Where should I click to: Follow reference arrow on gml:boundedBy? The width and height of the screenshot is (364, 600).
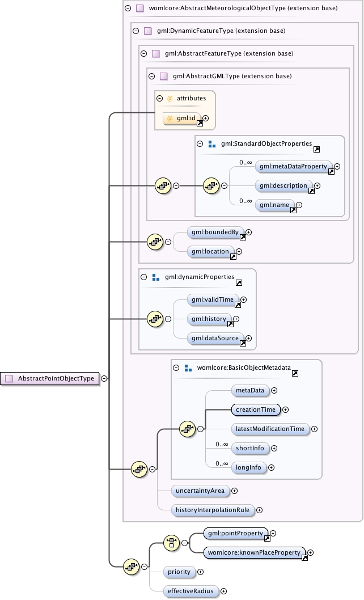click(243, 238)
